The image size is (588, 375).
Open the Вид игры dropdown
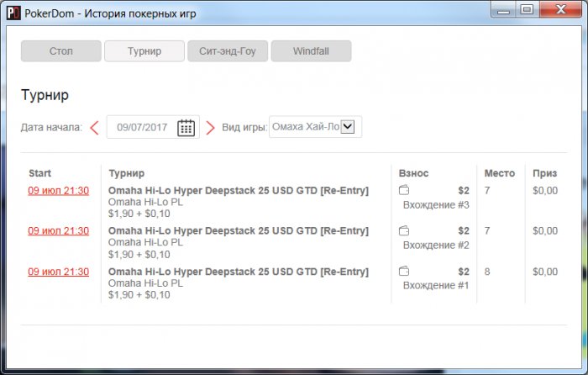[315, 127]
